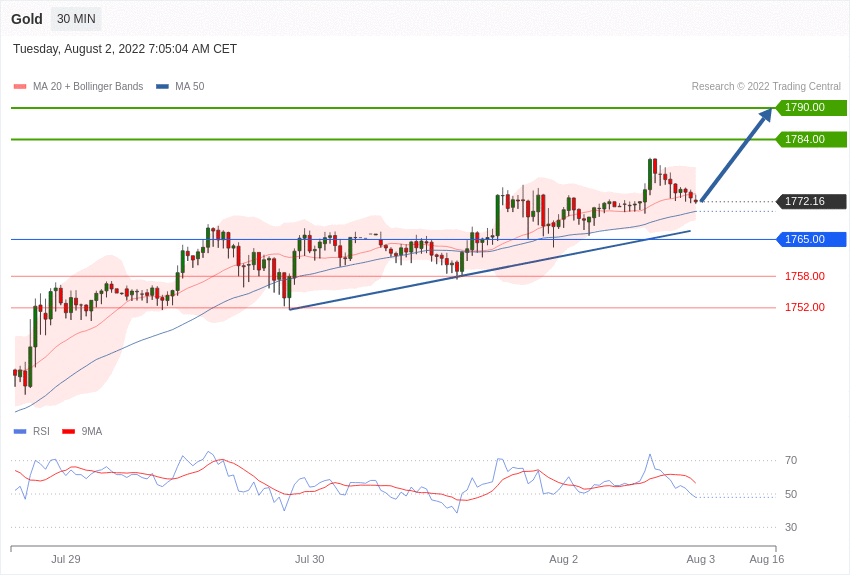Click the Jul 30 date axis label
The image size is (850, 576).
(x=310, y=559)
